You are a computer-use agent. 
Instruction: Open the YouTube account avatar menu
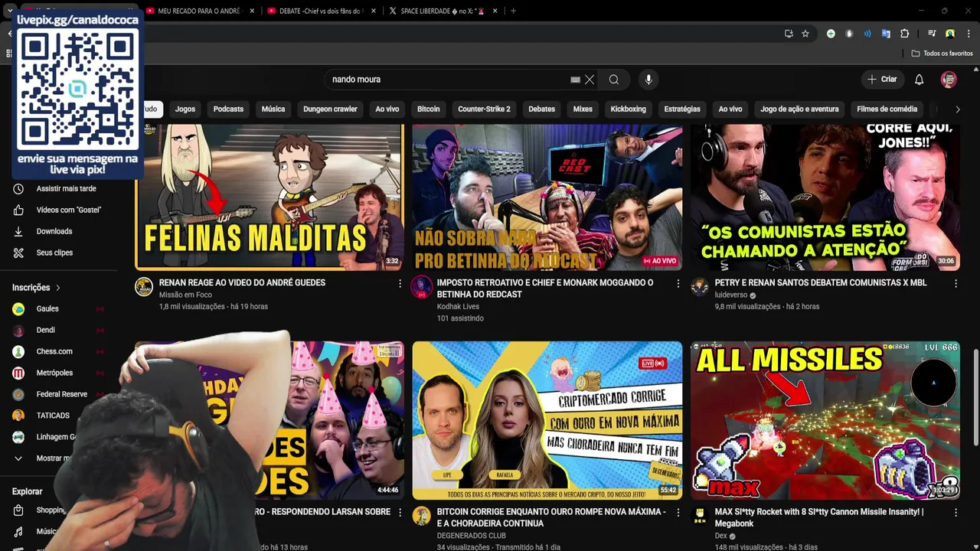point(949,80)
